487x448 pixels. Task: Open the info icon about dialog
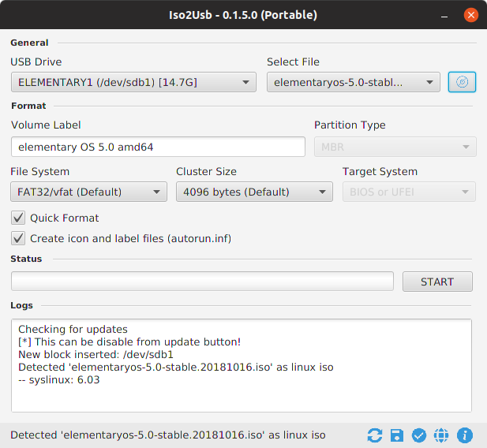click(x=465, y=435)
